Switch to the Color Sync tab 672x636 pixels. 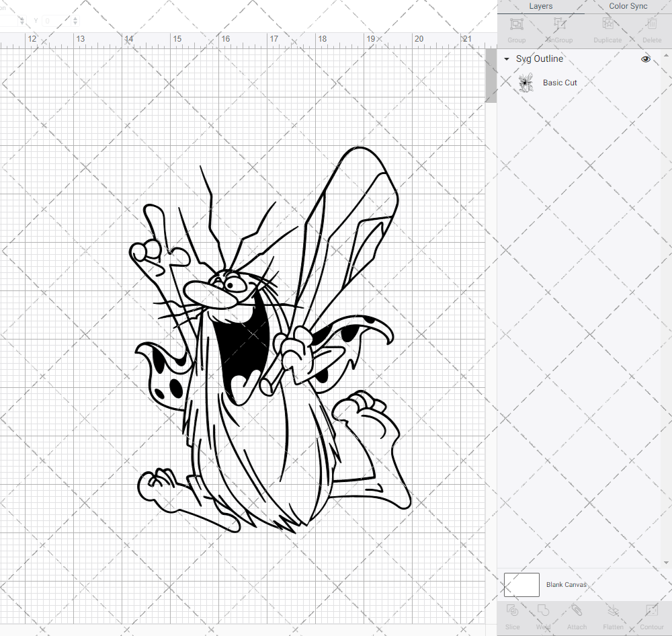point(628,6)
